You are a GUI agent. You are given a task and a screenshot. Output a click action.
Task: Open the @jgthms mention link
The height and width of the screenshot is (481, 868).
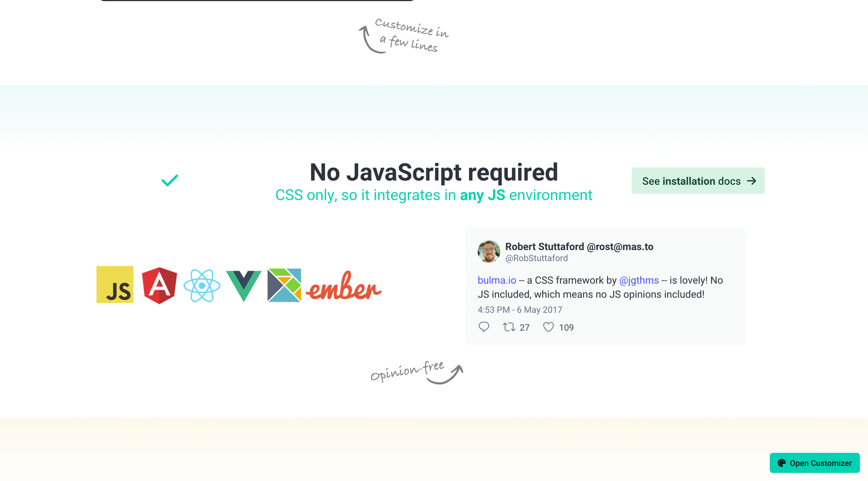[x=639, y=280]
